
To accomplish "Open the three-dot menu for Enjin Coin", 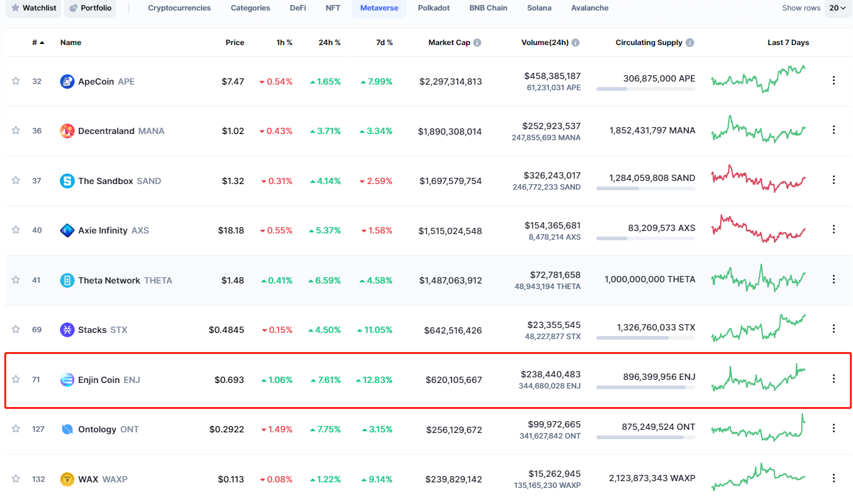I will pyautogui.click(x=834, y=379).
